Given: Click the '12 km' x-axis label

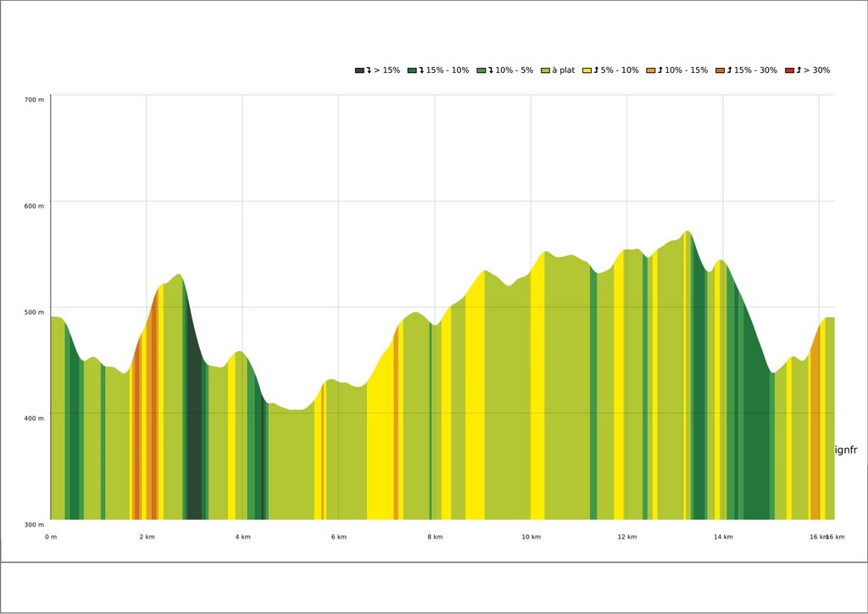Looking at the screenshot, I should [x=627, y=537].
